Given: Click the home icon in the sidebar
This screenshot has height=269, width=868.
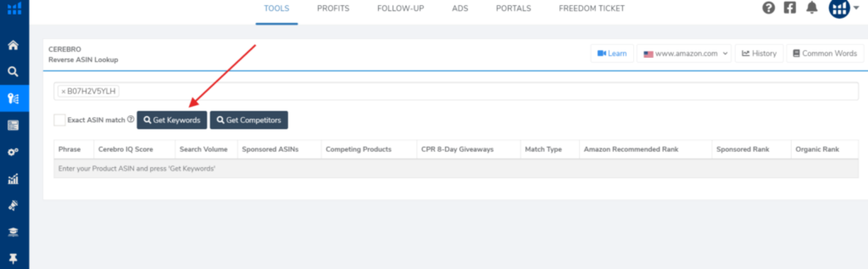Looking at the screenshot, I should click(13, 45).
